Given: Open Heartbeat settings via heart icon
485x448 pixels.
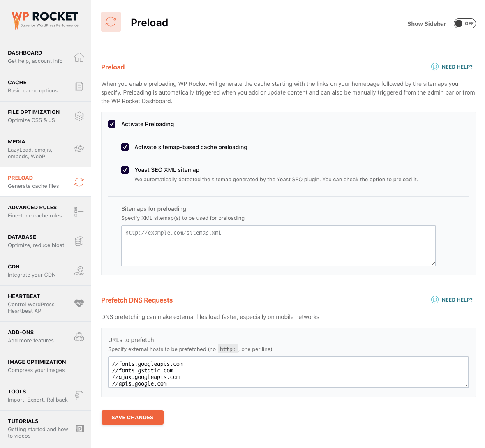Looking at the screenshot, I should point(79,303).
